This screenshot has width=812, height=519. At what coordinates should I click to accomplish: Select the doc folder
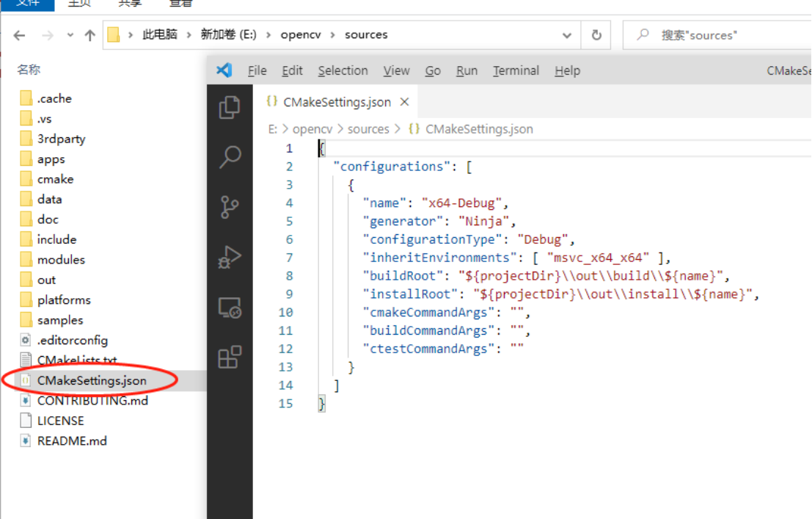[48, 219]
